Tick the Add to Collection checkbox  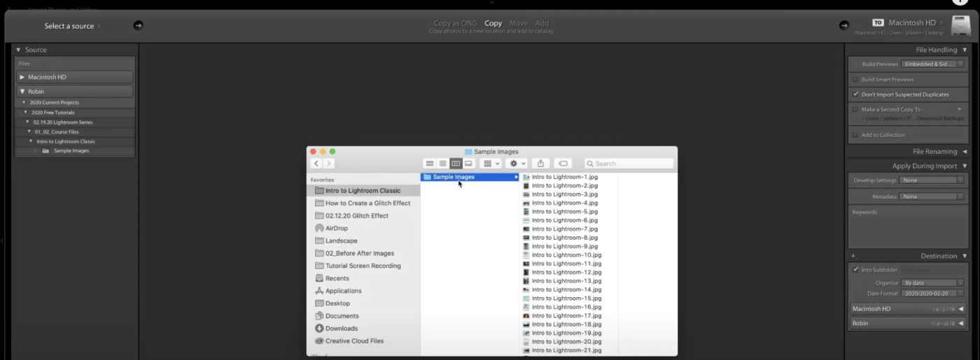[855, 135]
